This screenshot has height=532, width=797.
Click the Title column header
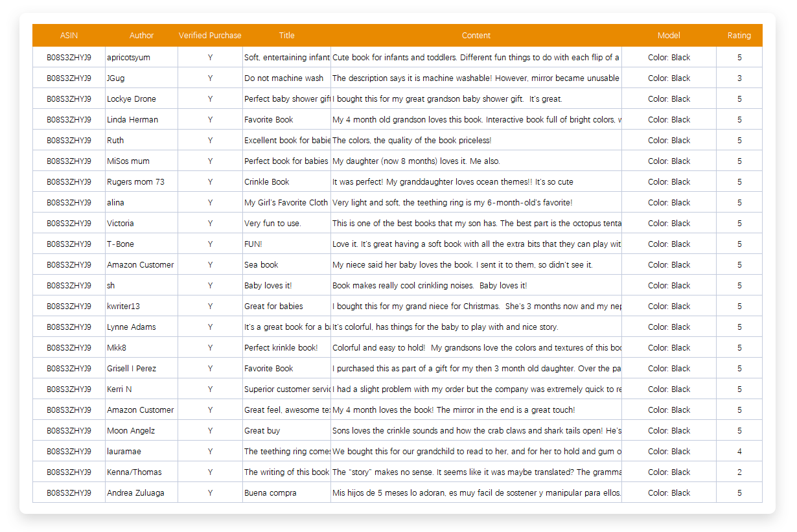(x=286, y=36)
